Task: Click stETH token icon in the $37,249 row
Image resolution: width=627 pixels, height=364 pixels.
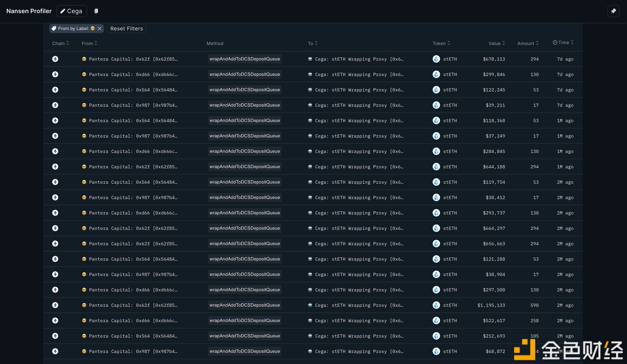Action: (x=436, y=136)
